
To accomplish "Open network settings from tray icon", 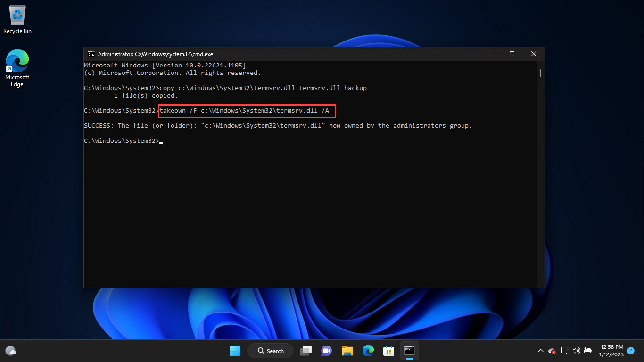I will [x=565, y=351].
